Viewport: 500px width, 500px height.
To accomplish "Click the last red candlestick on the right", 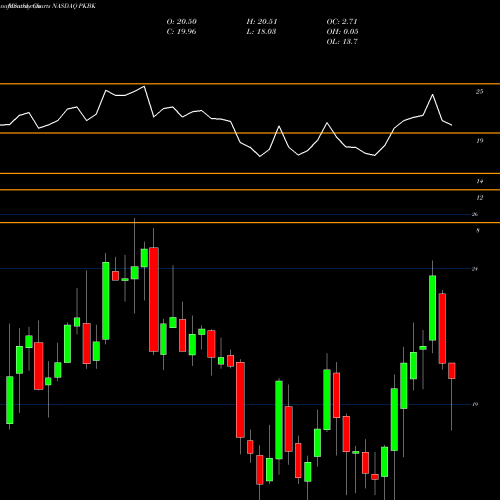I will coord(452,371).
